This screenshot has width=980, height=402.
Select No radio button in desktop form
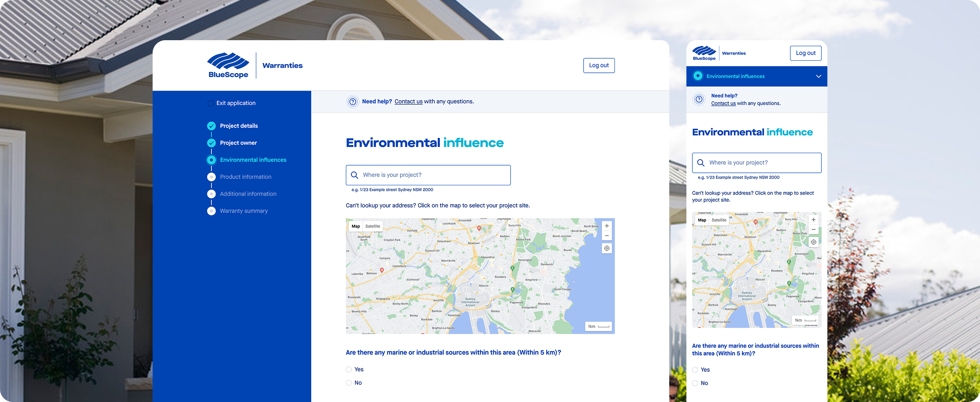pos(349,383)
